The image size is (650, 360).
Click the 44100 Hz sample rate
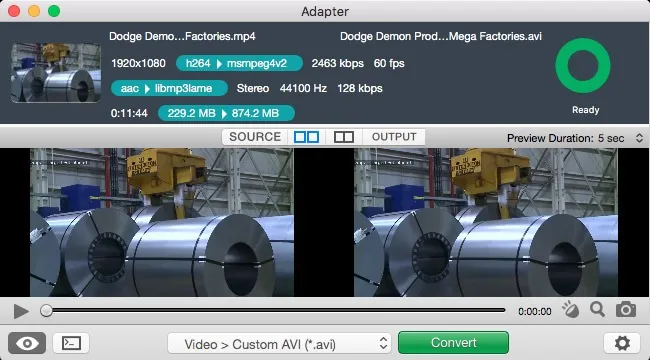[x=303, y=88]
